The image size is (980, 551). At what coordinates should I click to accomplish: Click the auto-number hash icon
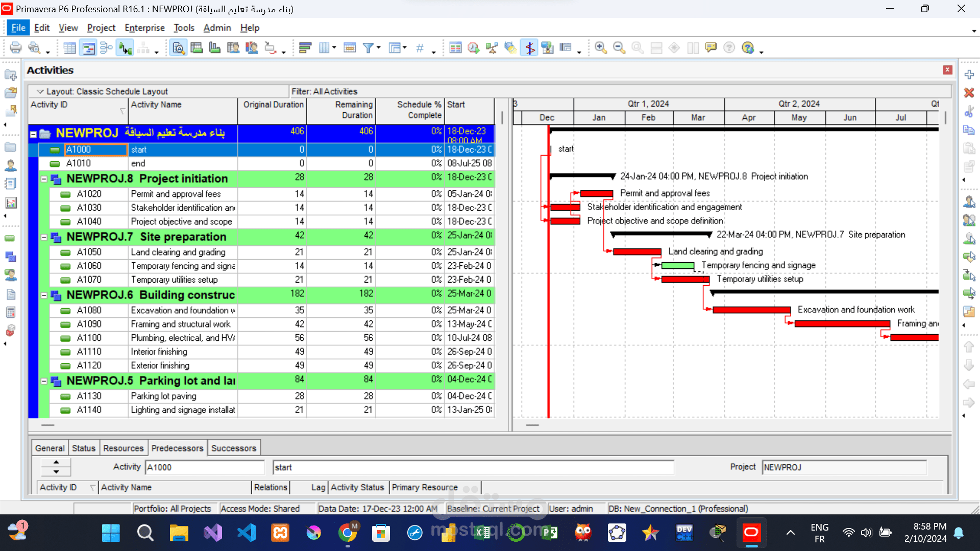420,48
